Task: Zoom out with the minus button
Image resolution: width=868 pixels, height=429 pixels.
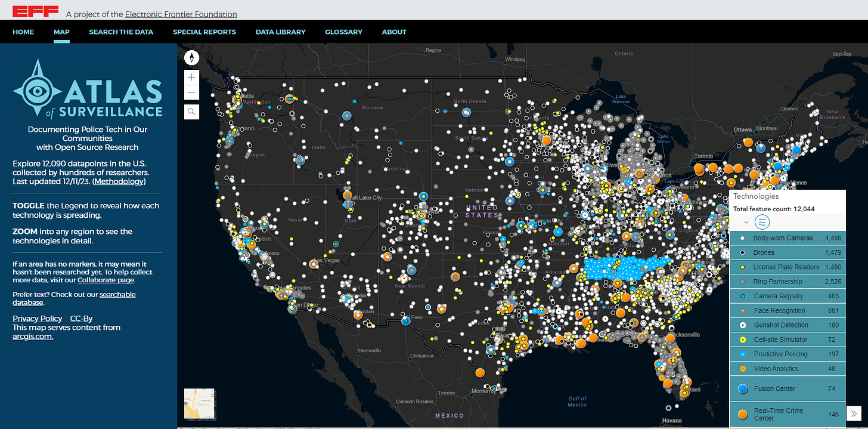Action: pos(191,92)
